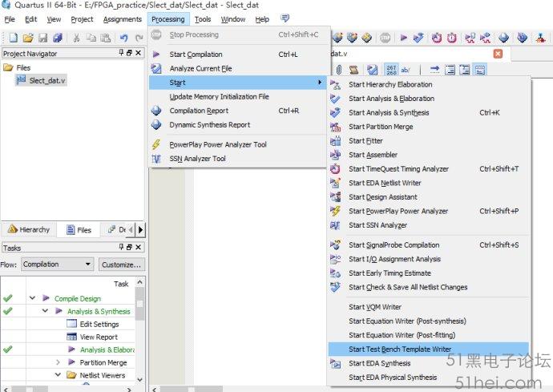This screenshot has width=553, height=392.
Task: Select Start Analysis & Synthesis submenu item
Action: (x=429, y=112)
